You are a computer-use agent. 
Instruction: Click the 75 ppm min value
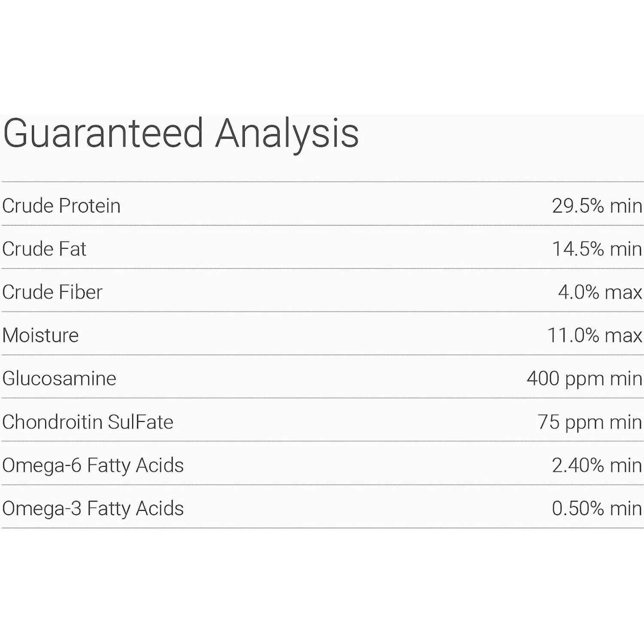tap(589, 422)
